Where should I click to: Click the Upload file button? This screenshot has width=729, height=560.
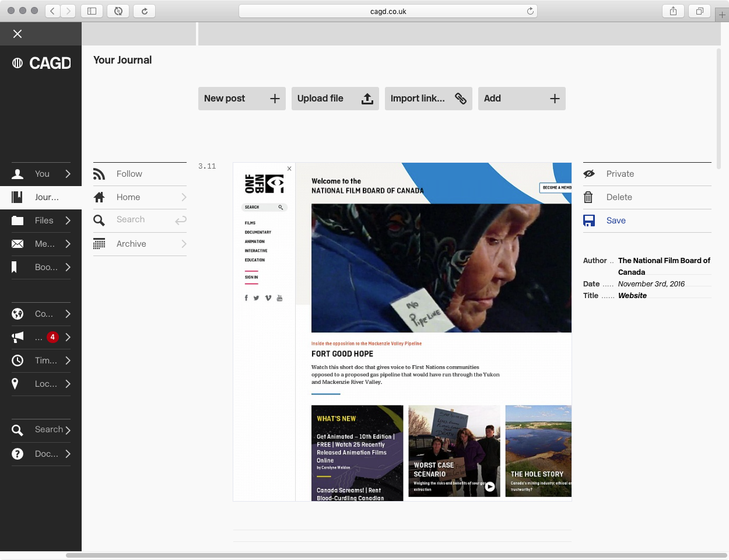click(x=335, y=99)
